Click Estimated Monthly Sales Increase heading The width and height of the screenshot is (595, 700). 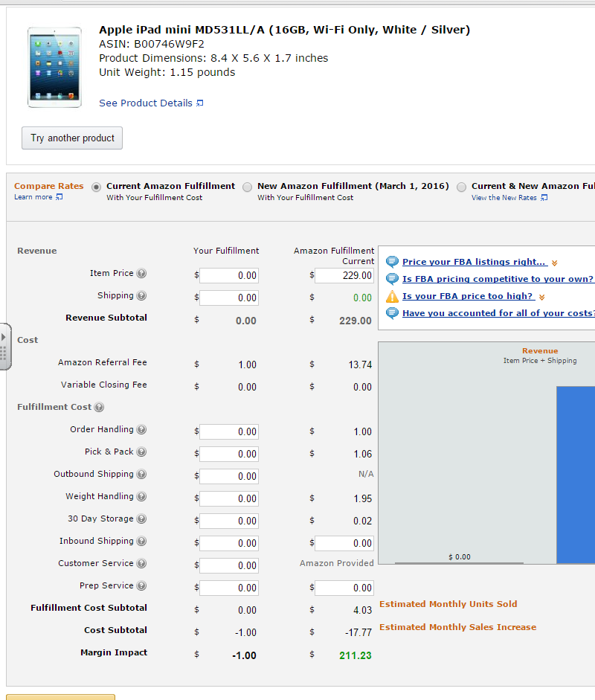point(458,627)
